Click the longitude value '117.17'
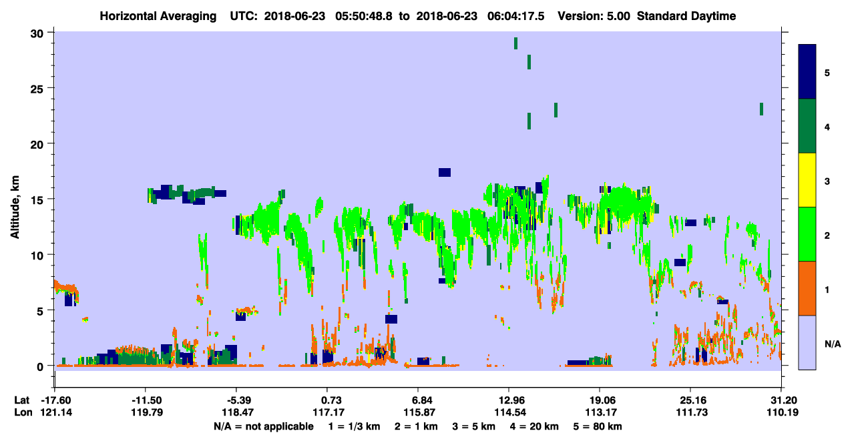Viewport: 868px width, 445px height. (x=329, y=413)
